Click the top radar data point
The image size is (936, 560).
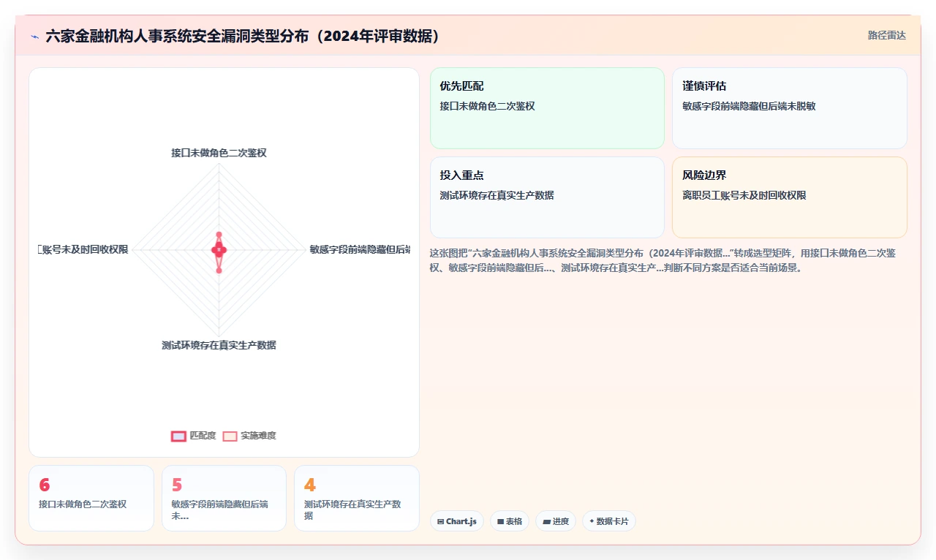click(x=219, y=235)
